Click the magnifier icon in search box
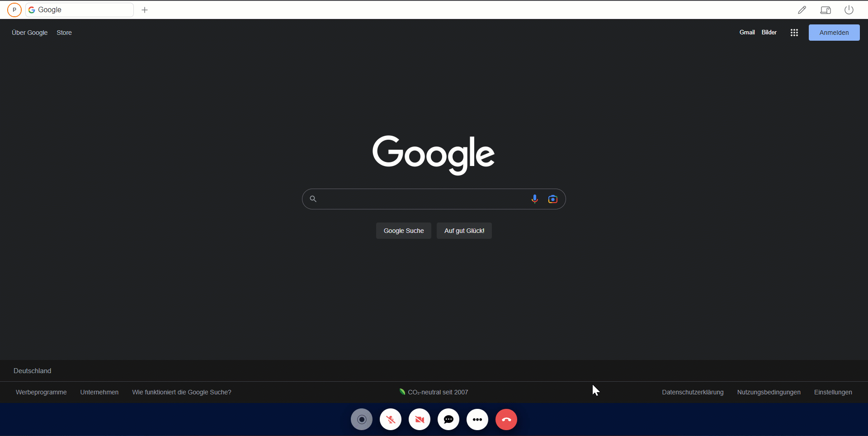Viewport: 868px width, 436px height. (313, 199)
